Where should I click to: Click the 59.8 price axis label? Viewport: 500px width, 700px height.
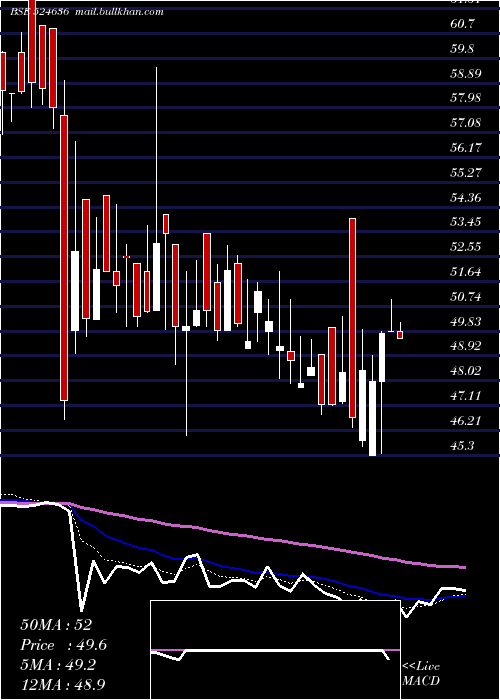[x=462, y=49]
